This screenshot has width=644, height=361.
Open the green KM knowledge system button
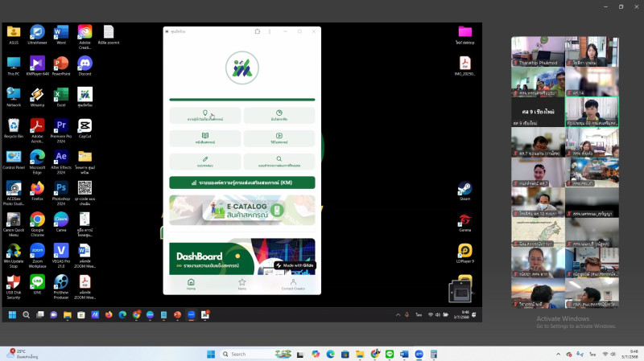pyautogui.click(x=242, y=183)
